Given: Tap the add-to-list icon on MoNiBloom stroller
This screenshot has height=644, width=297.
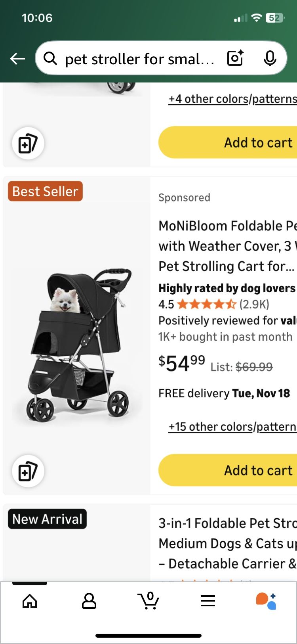Looking at the screenshot, I should point(28,471).
